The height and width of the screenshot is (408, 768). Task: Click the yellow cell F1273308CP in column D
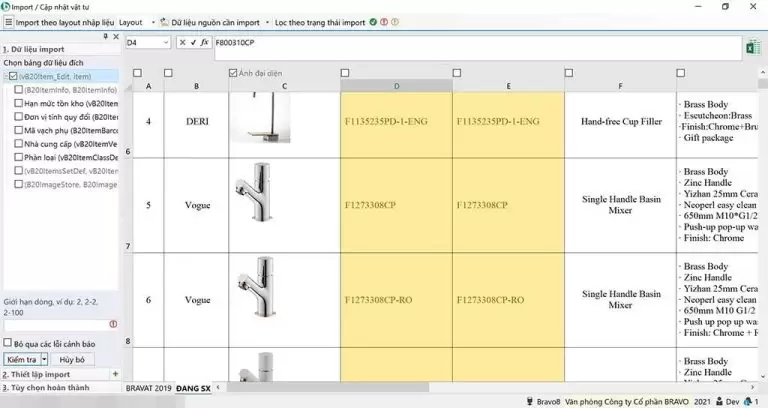pos(396,205)
